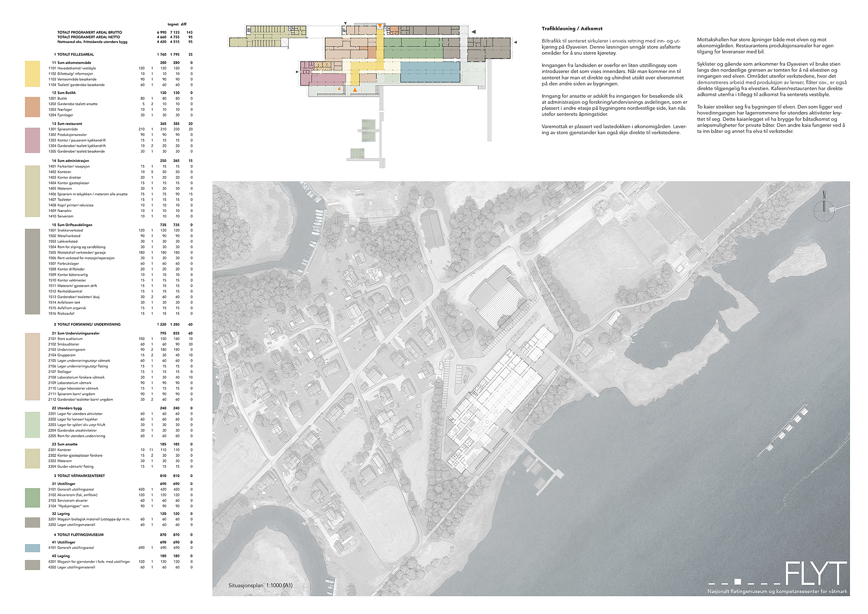The image size is (868, 614).
Task: Click the paragraph beginning 'Varemottak er plassert'
Action: [x=614, y=129]
